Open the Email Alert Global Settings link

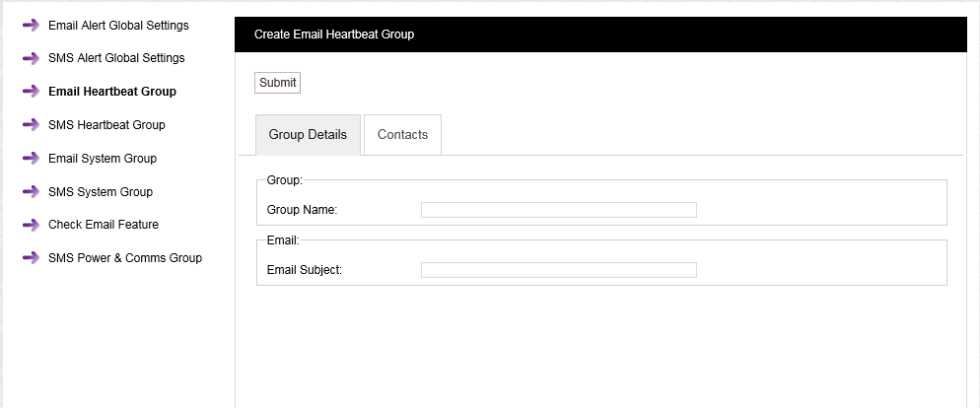click(x=118, y=26)
